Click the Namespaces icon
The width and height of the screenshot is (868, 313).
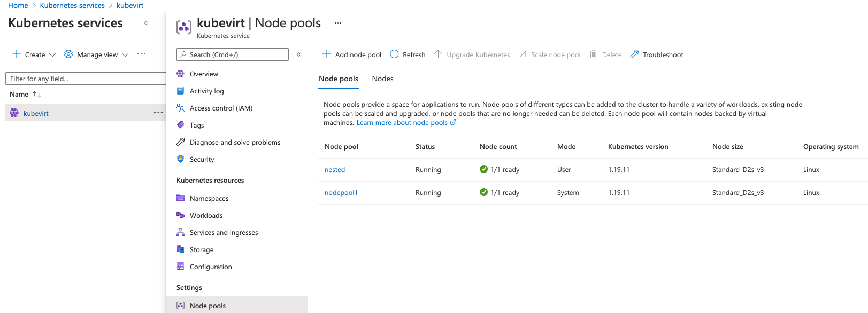(181, 198)
